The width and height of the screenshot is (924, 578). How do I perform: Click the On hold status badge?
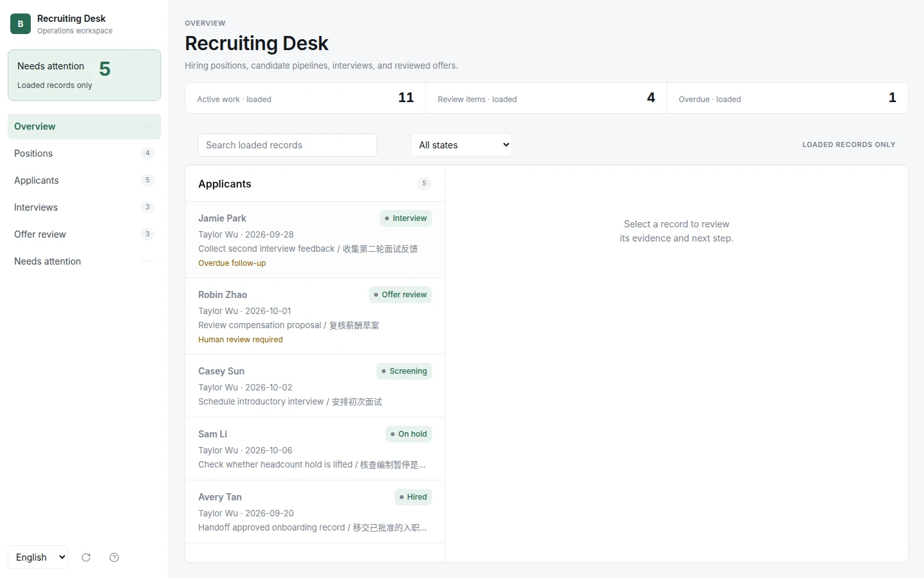pyautogui.click(x=409, y=434)
